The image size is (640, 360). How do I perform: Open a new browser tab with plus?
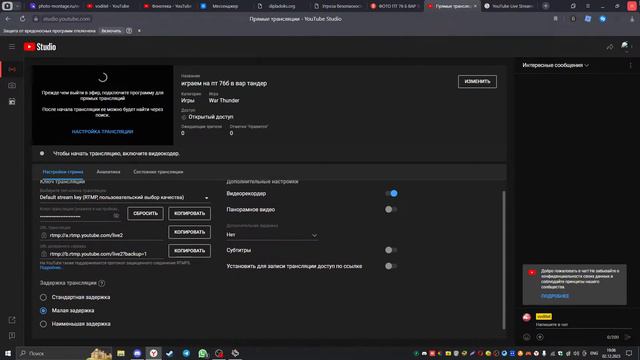[546, 6]
